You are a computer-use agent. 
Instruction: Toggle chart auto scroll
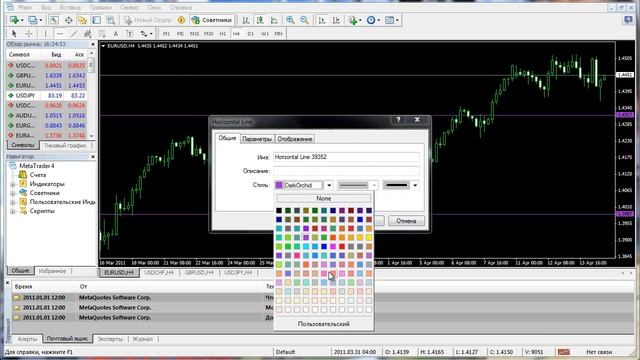[322, 20]
